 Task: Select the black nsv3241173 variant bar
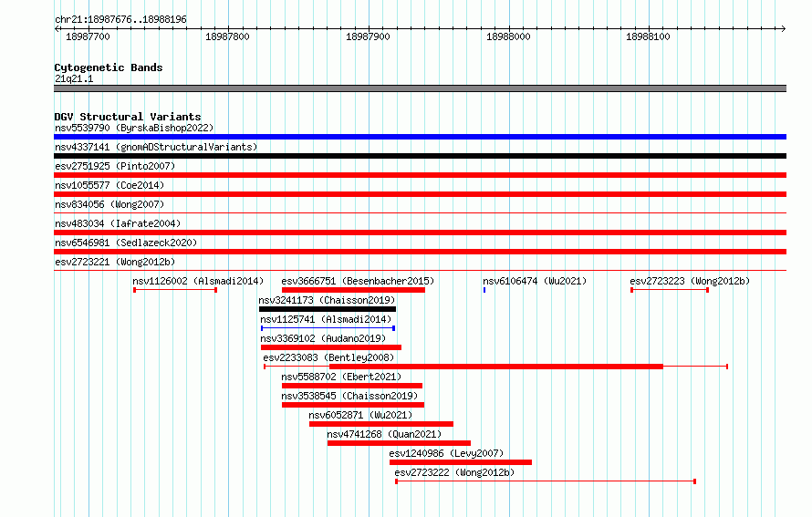[x=328, y=309]
